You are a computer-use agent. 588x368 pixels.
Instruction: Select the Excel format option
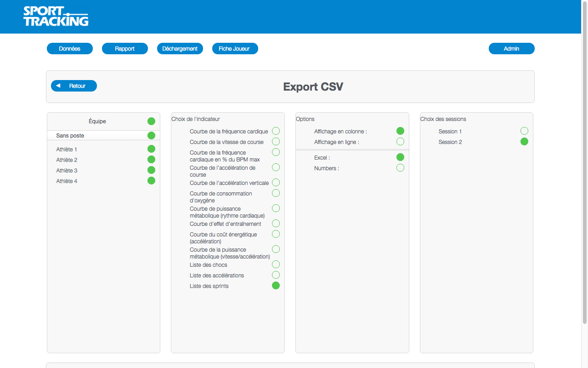tap(400, 157)
